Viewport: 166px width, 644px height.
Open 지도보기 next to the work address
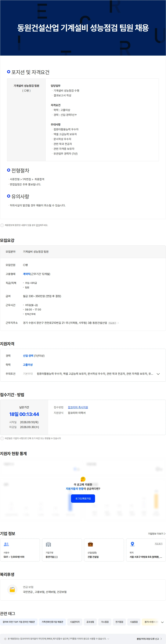point(112,323)
